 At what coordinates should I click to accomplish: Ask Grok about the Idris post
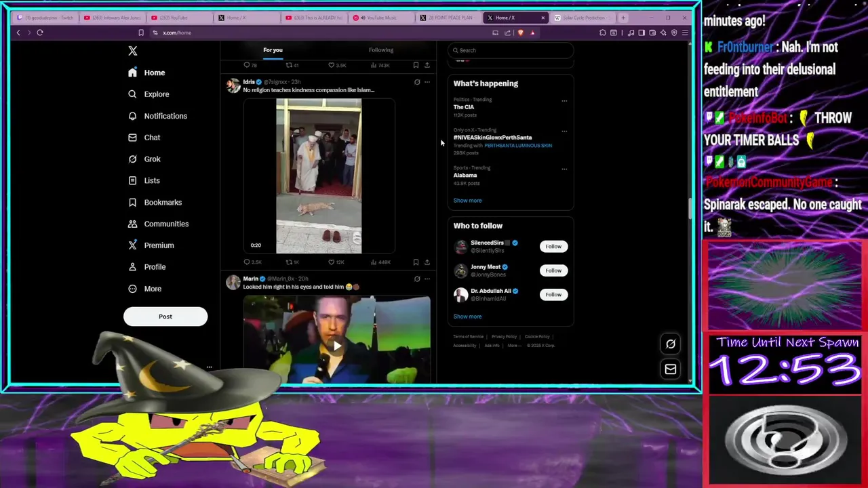417,82
